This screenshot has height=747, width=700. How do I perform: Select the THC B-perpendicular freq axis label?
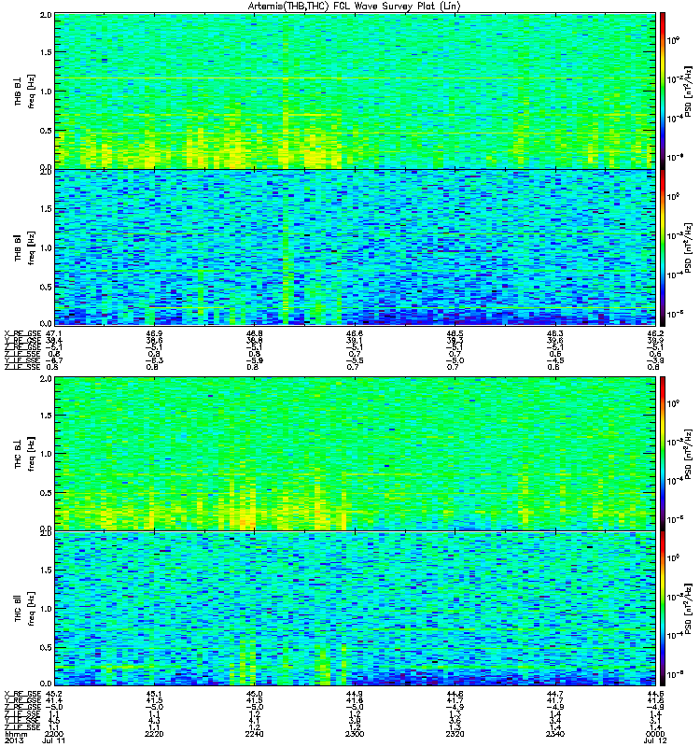(24, 454)
